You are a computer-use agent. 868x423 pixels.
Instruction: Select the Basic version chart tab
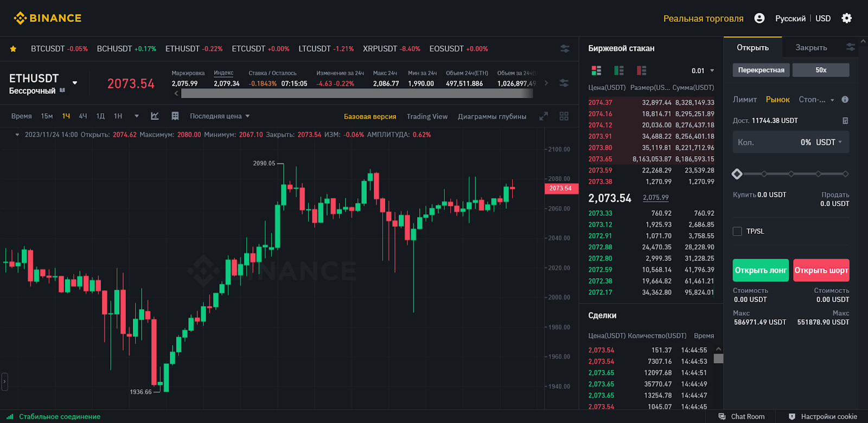(370, 116)
